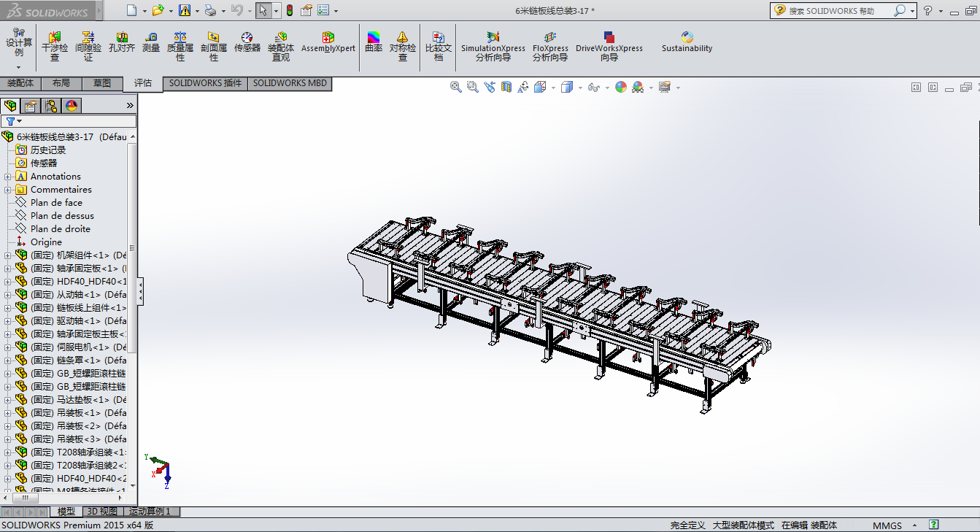Open the AssemblyXpert tool

coord(328,42)
